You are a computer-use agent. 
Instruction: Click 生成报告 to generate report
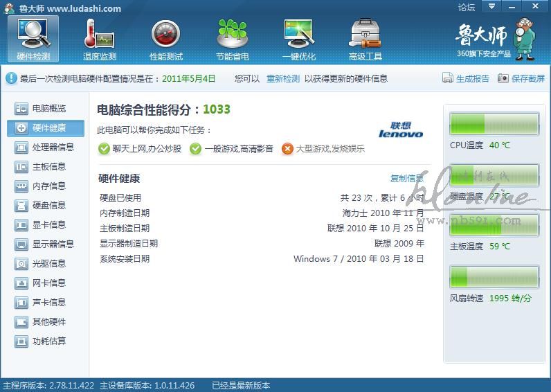click(466, 78)
